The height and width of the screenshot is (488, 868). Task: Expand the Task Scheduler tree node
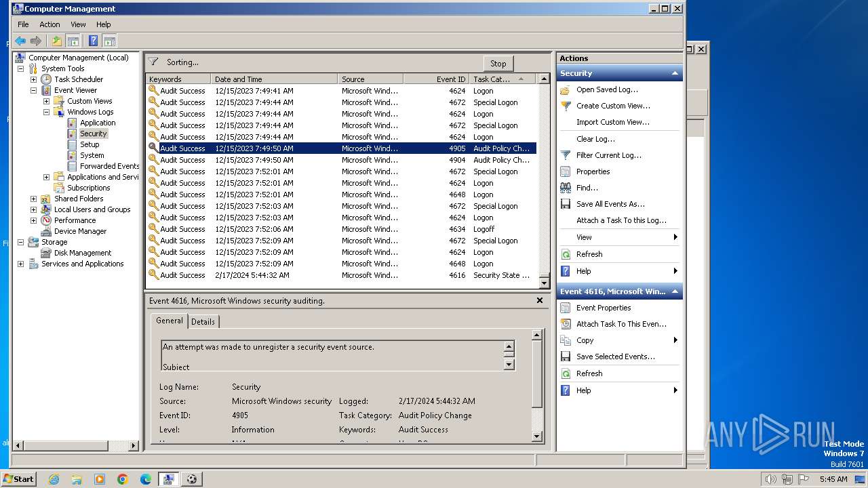[x=33, y=79]
